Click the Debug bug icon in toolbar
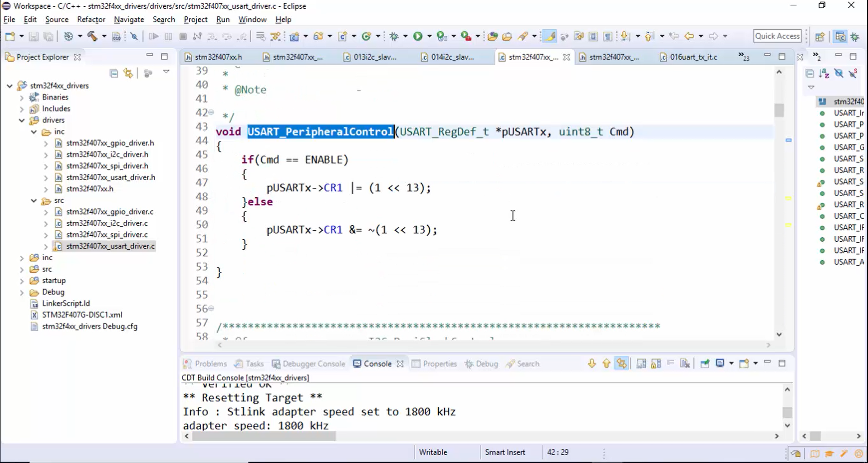Screen dimensions: 868x463 [x=394, y=36]
